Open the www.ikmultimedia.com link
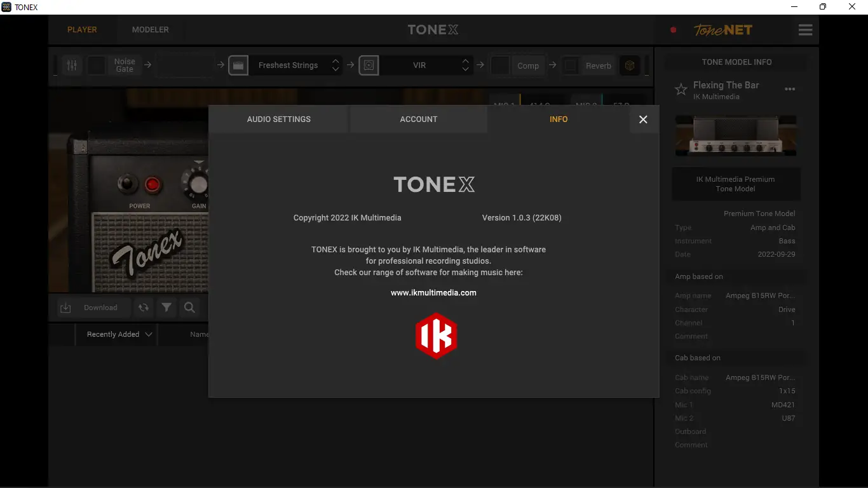The height and width of the screenshot is (488, 868). click(433, 293)
